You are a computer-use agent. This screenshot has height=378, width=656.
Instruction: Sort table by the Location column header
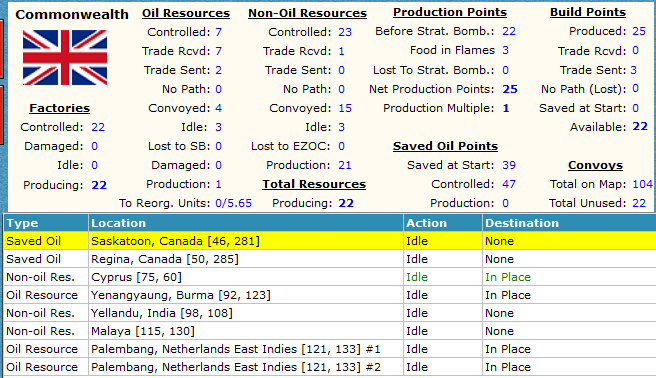[x=246, y=223]
